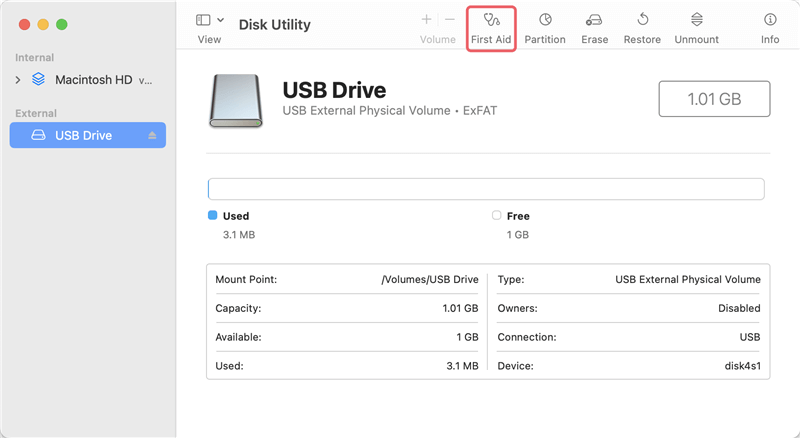
Task: Expand the Macintosh HD disclosure arrow
Action: click(x=18, y=79)
